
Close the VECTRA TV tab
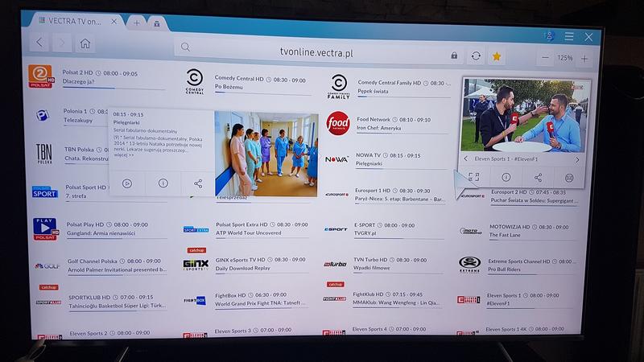pos(114,22)
